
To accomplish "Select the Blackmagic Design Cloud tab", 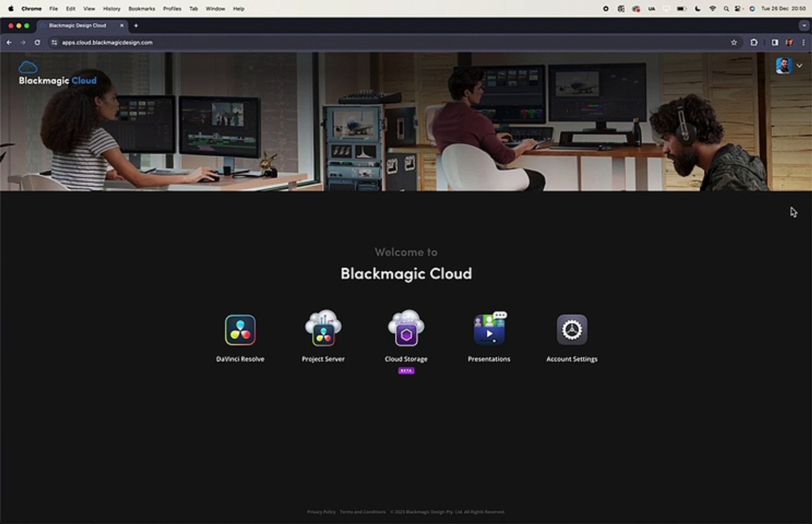I will (81, 26).
